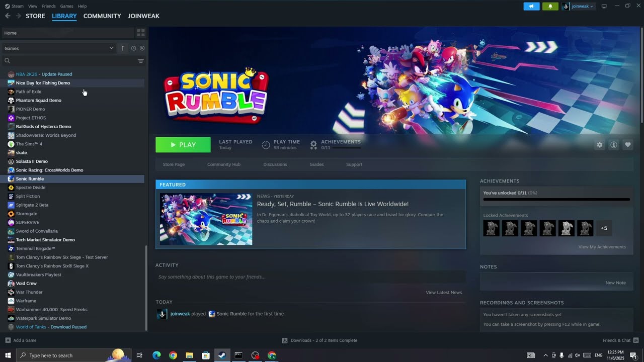Open the game info icon
Image resolution: width=644 pixels, height=362 pixels.
point(614,145)
